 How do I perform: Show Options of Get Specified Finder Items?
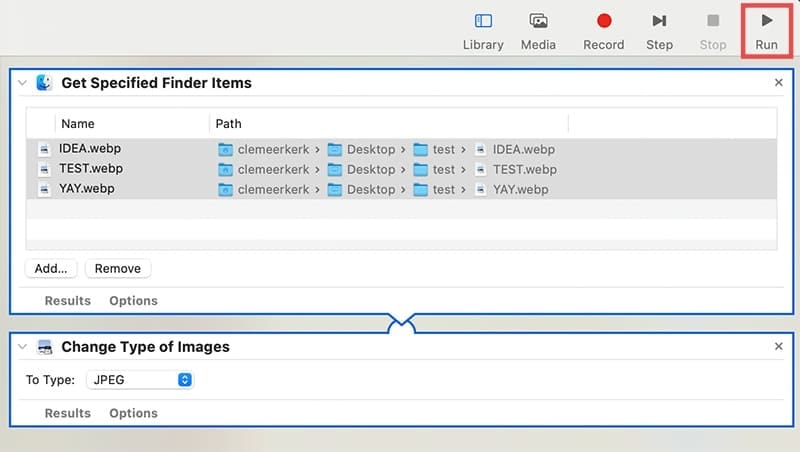[x=133, y=301]
